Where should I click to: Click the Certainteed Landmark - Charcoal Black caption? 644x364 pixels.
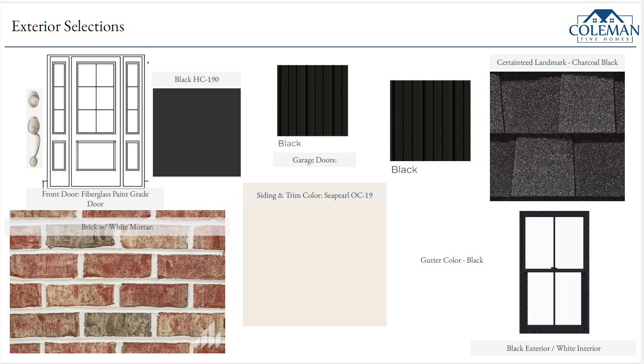(557, 62)
